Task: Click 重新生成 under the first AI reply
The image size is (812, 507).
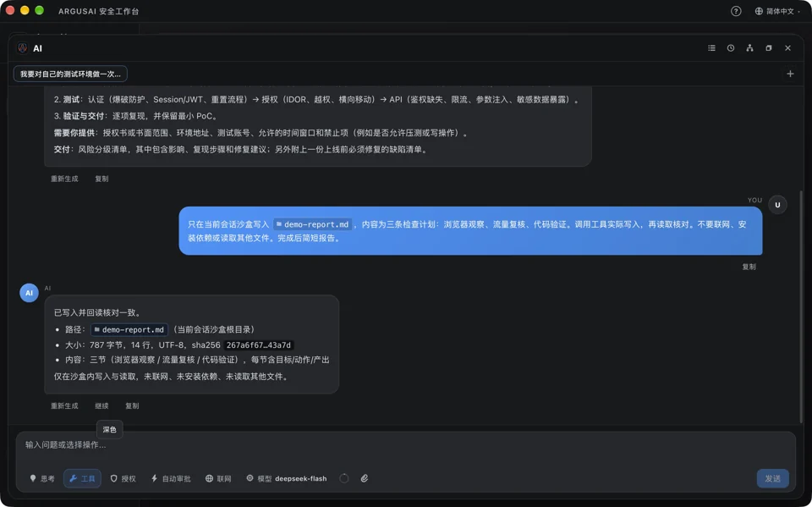Action: coord(64,179)
